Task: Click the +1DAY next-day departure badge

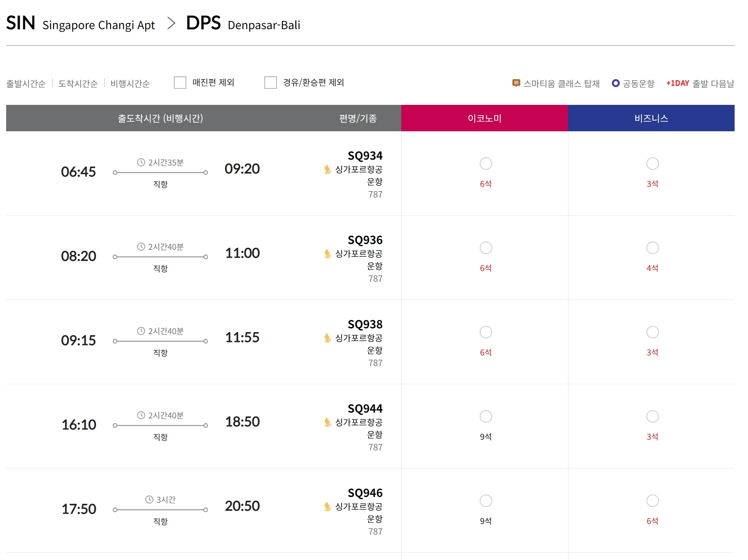Action: (677, 83)
